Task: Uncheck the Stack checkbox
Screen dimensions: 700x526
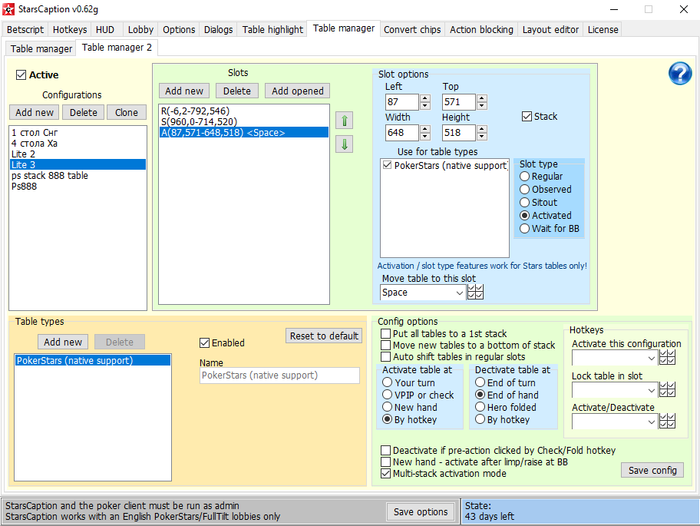Action: (528, 117)
